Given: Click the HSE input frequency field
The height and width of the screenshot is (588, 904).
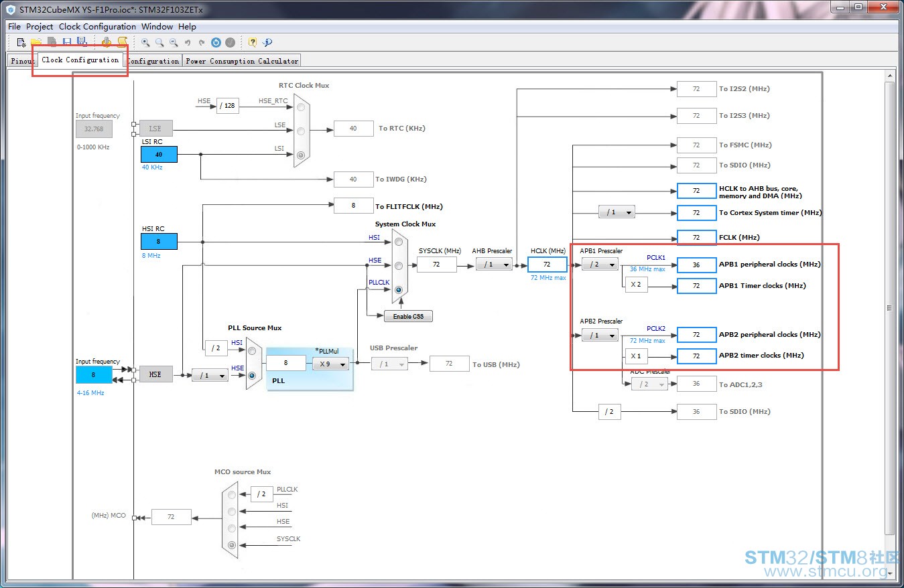Looking at the screenshot, I should coord(94,375).
